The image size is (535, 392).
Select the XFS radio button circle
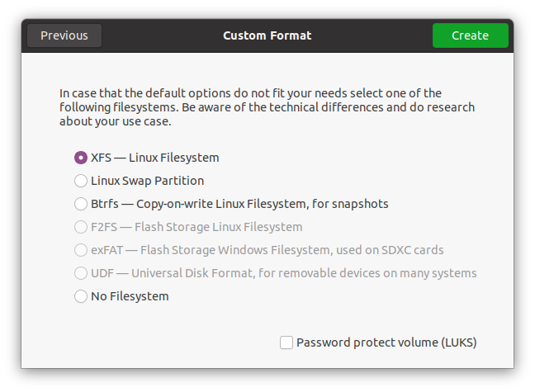81,158
